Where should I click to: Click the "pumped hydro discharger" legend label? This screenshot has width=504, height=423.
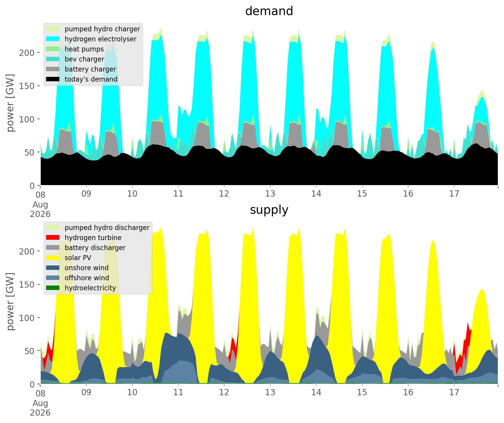point(107,228)
